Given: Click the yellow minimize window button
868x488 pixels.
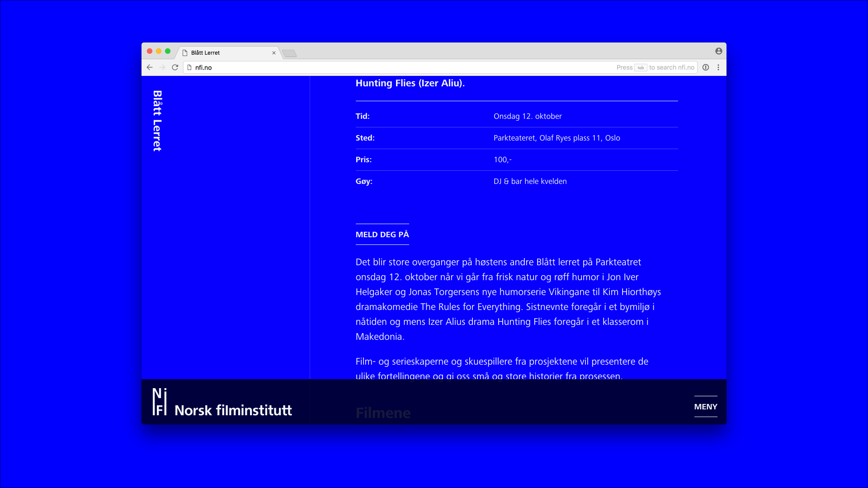Looking at the screenshot, I should pyautogui.click(x=159, y=51).
